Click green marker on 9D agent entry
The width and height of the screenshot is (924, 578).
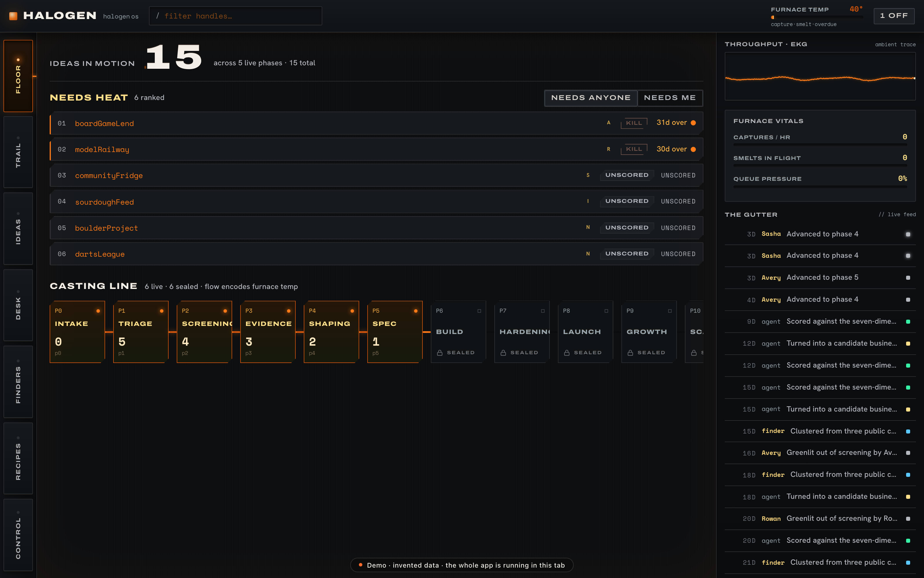click(x=908, y=321)
